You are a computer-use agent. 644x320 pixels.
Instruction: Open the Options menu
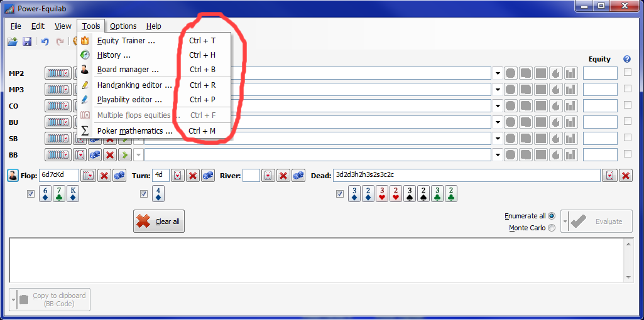[123, 26]
